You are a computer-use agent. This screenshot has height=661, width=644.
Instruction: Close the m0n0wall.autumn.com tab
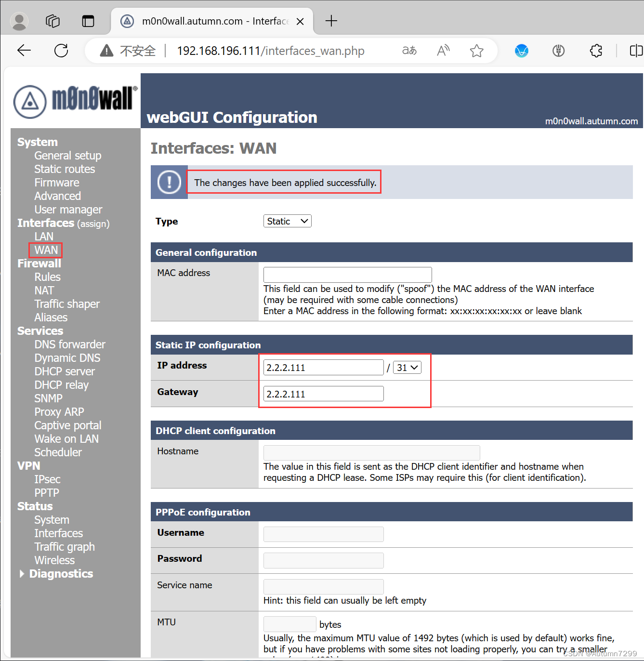coord(300,21)
